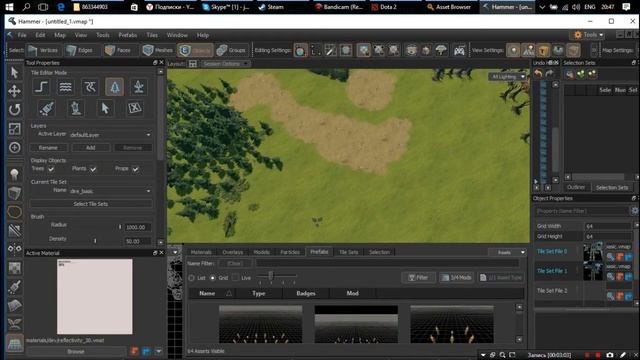Click the layout grid icon next to Layout
The image size is (640, 360).
point(193,64)
